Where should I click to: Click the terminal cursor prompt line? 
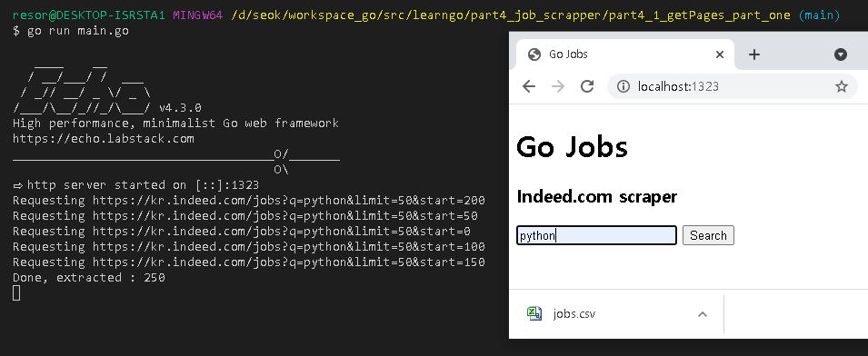coord(16,293)
